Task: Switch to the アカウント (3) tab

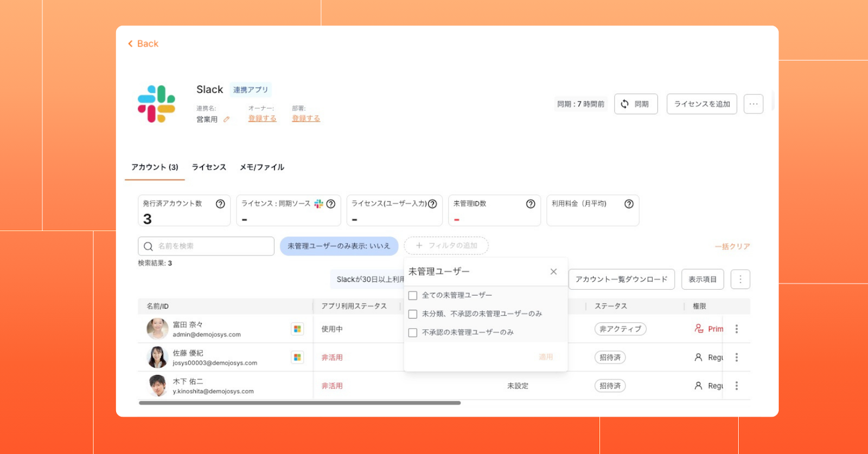Action: (x=155, y=167)
